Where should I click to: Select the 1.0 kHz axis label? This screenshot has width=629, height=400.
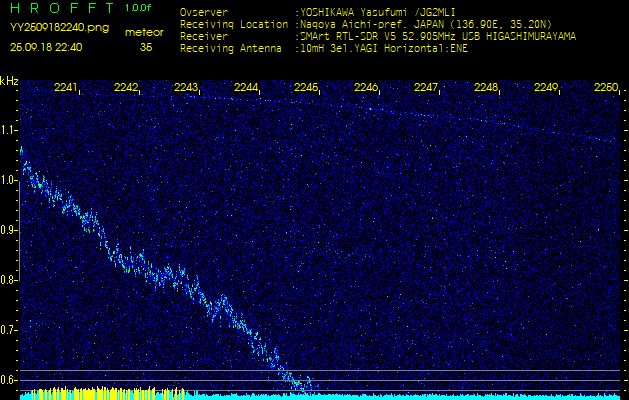(9, 180)
